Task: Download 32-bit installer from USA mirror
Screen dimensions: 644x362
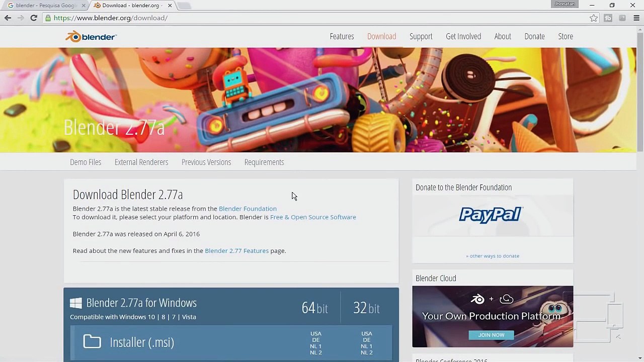Action: (367, 334)
